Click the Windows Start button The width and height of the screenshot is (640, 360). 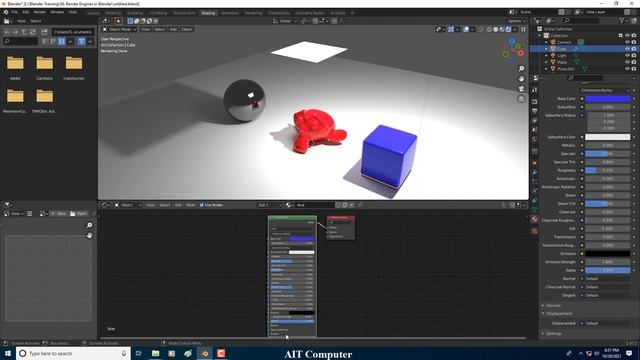click(x=8, y=353)
